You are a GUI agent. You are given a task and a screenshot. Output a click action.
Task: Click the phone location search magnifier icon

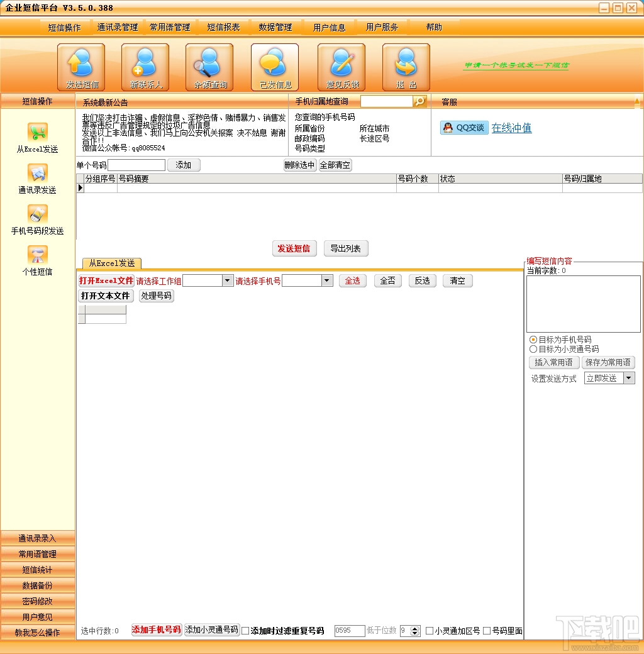tap(419, 101)
